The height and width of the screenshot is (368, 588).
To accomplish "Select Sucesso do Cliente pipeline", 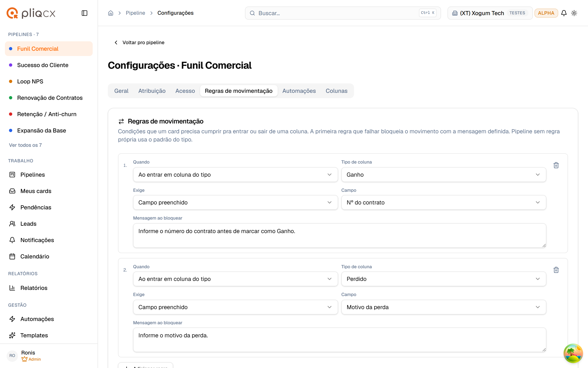I will [49, 65].
